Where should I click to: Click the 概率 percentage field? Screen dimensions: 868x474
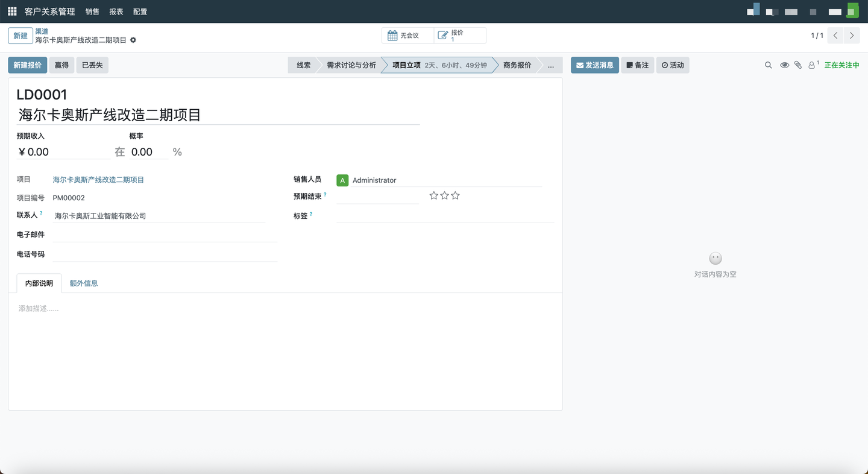point(149,152)
